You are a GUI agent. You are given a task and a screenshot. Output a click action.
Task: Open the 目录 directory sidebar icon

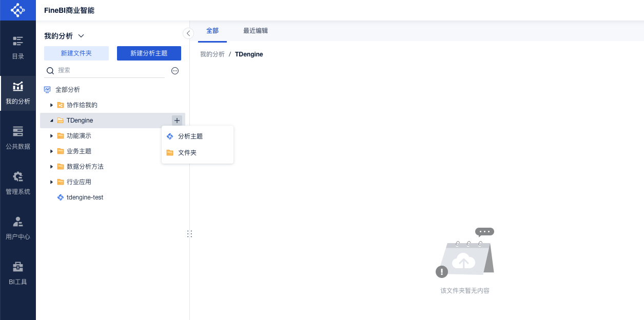point(18,47)
